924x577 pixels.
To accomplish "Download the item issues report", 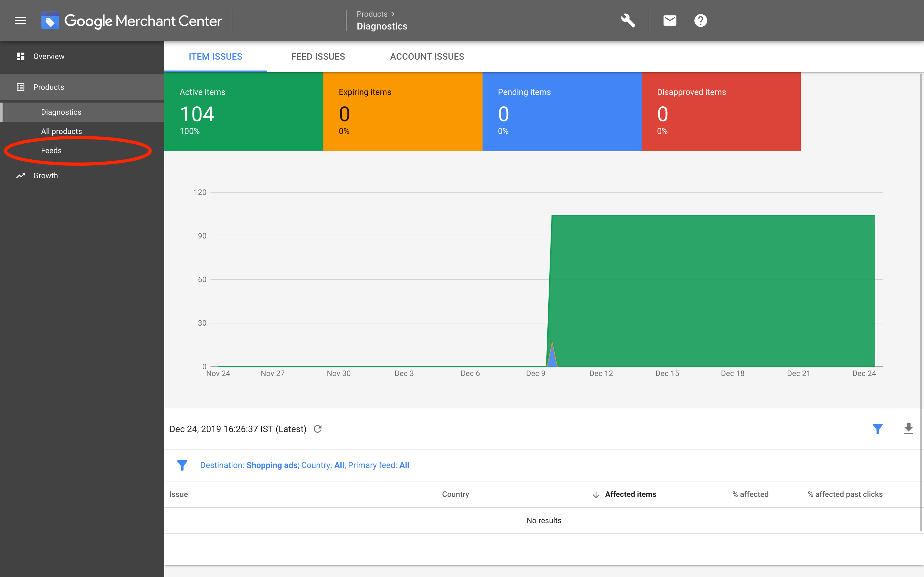I will [x=908, y=429].
